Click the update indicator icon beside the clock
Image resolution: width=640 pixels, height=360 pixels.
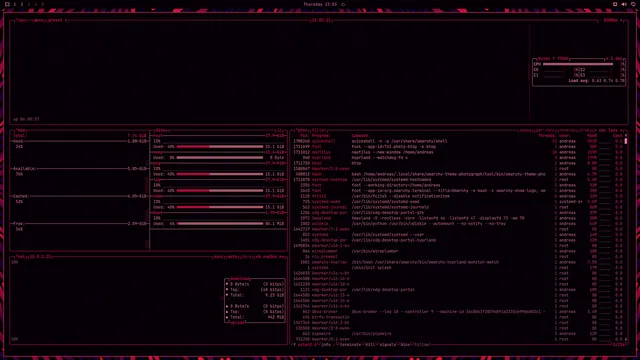tap(343, 4)
